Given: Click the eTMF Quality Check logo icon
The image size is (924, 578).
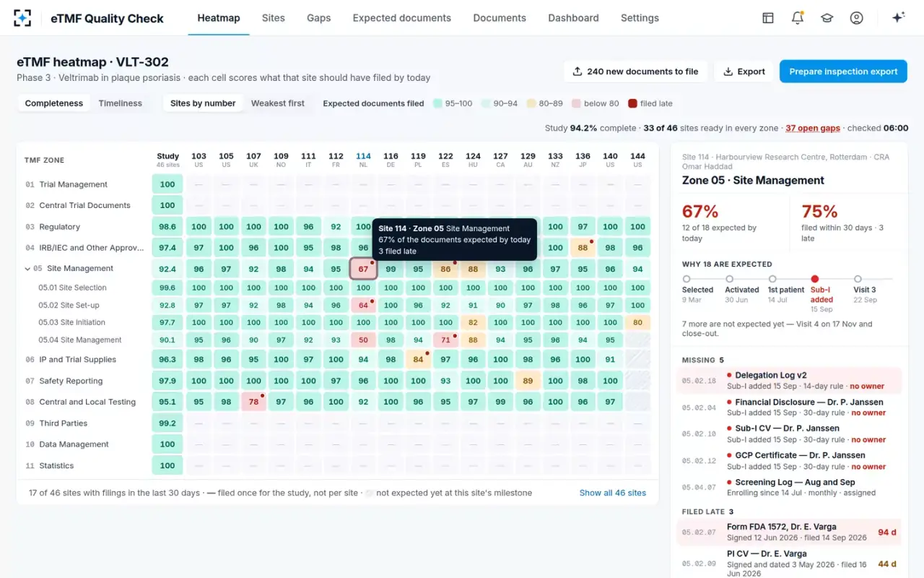Looking at the screenshot, I should pyautogui.click(x=22, y=18).
